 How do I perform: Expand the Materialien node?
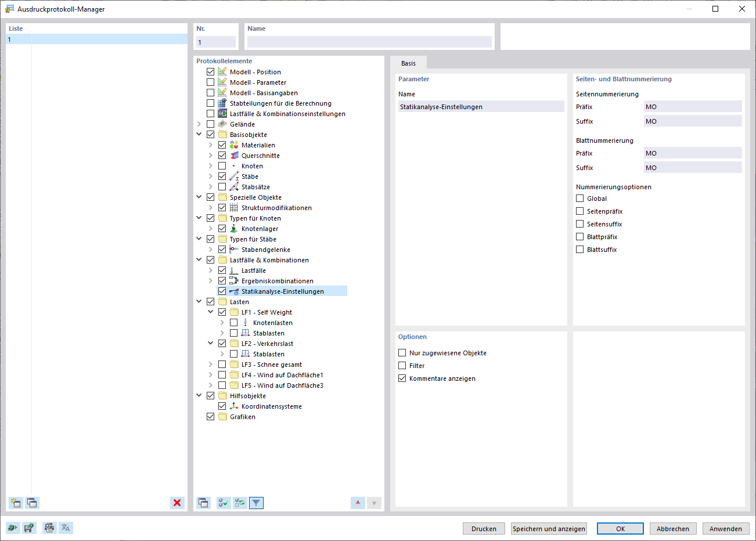pos(211,145)
